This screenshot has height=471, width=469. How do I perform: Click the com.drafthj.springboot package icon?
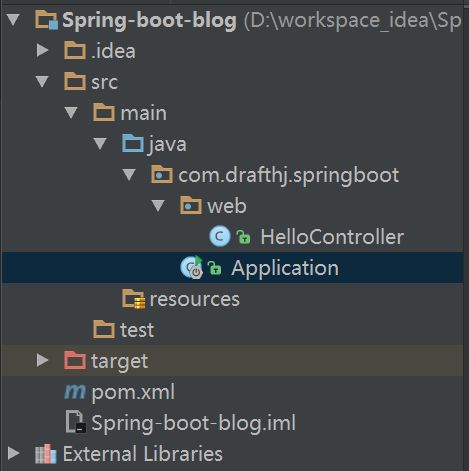click(162, 174)
